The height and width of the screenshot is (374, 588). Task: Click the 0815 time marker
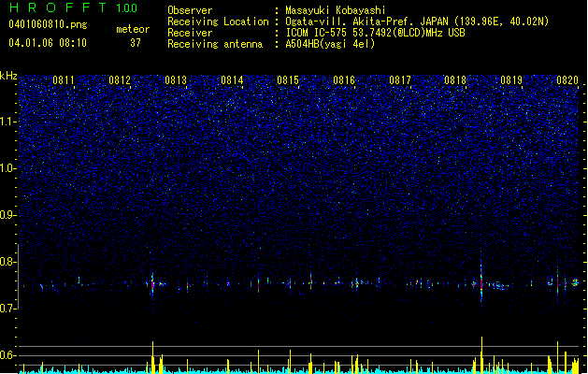pyautogui.click(x=288, y=80)
